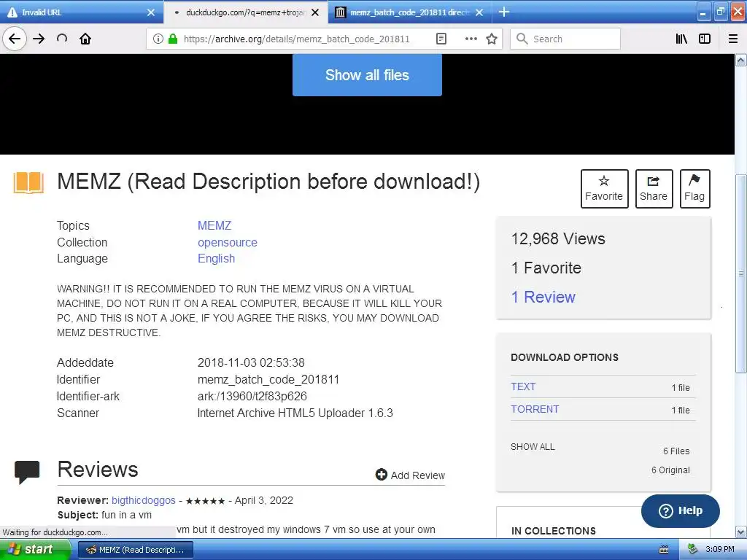Viewport: 747px width, 560px height.
Task: Open reviewer bigthicdoggos profile
Action: [x=144, y=500]
